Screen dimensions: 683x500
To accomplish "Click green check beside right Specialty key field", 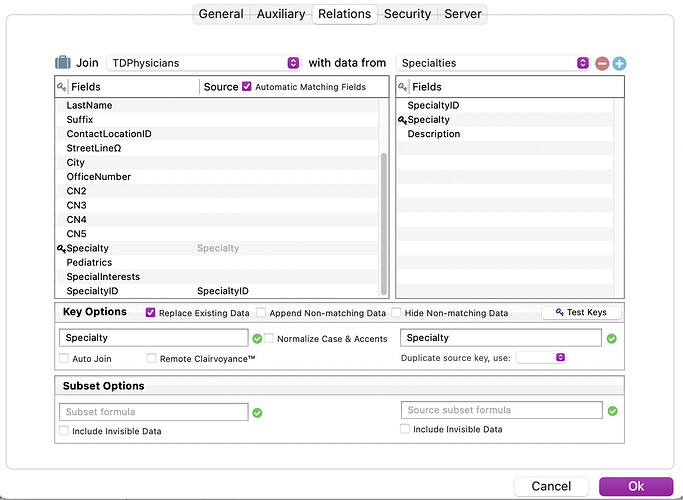I will click(x=612, y=338).
